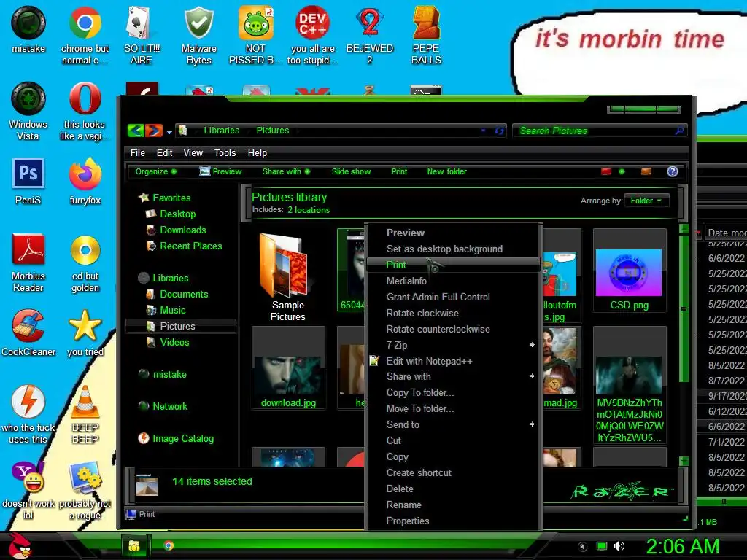Open the who the fuck uses this icon
Viewport: 747px width, 560px height.
(x=28, y=414)
